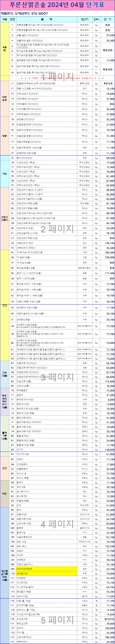Click the 2 페이지 page watermark
Image resolution: width=115 pixels, height=644 pixels.
tap(57, 229)
